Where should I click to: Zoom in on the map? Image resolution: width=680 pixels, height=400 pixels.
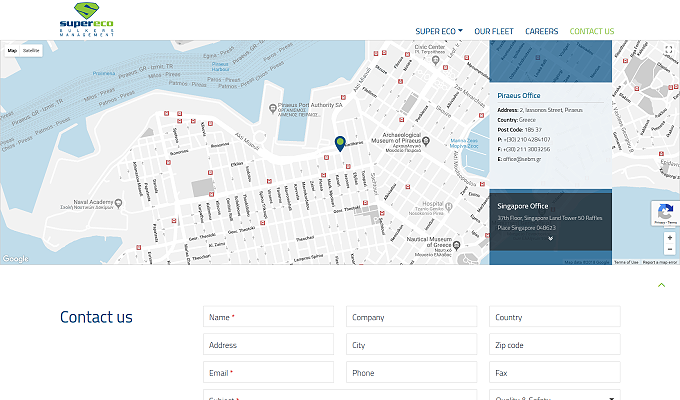(x=670, y=238)
